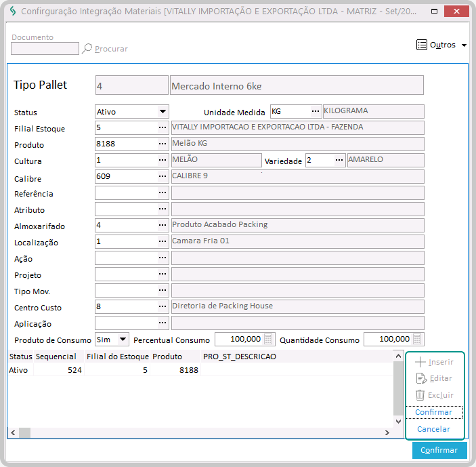The image size is (476, 467).
Task: Open lookup ellipsis for Unidade Medida
Action: coord(316,111)
